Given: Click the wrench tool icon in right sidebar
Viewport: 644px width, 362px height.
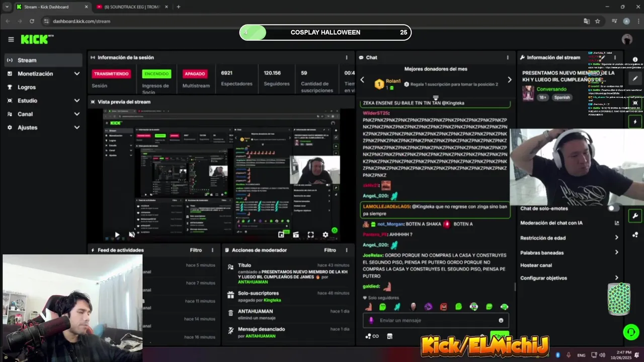Looking at the screenshot, I should 635,216.
